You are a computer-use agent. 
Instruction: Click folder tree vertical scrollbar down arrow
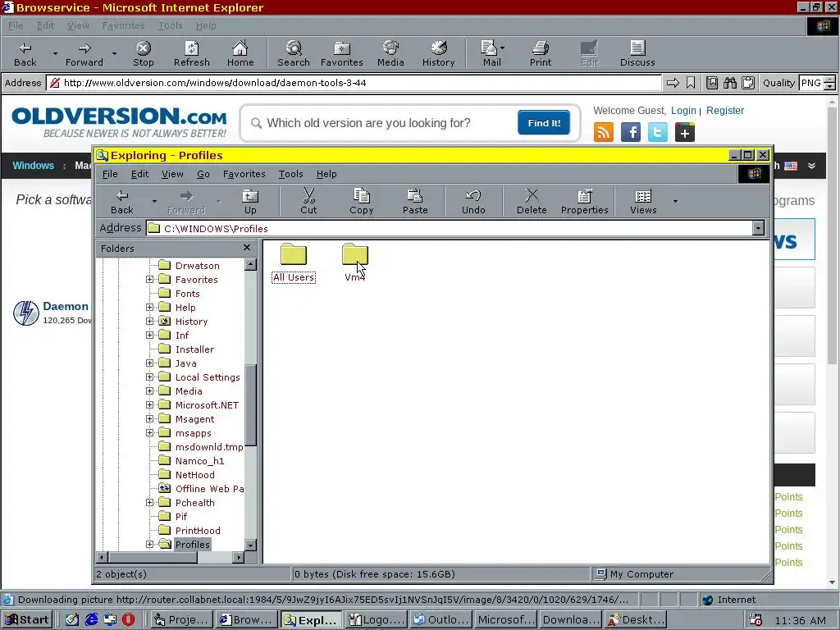click(250, 545)
